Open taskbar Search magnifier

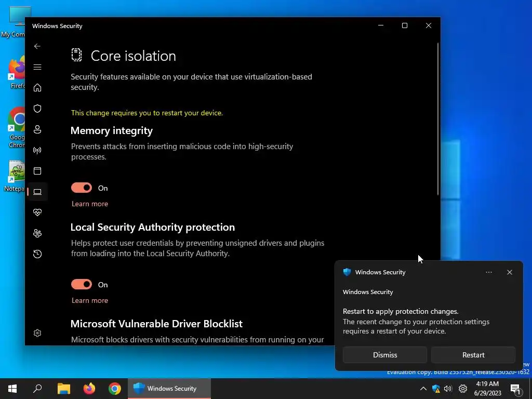tap(37, 389)
